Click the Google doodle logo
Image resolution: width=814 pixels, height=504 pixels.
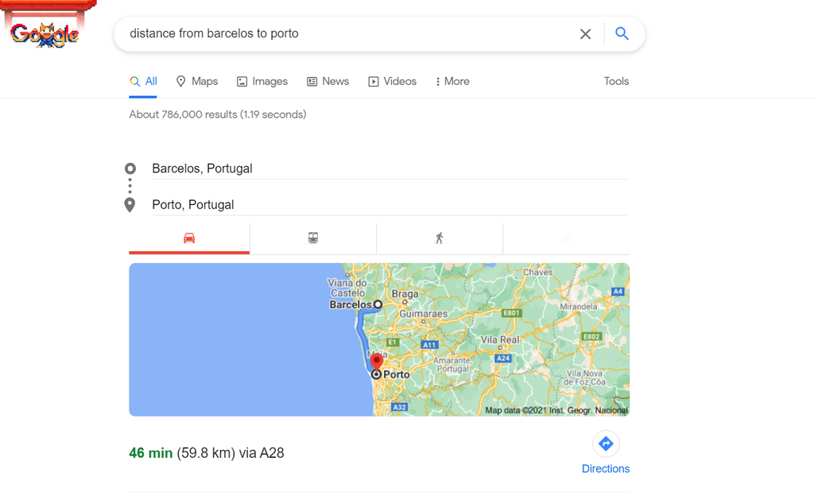pyautogui.click(x=45, y=33)
